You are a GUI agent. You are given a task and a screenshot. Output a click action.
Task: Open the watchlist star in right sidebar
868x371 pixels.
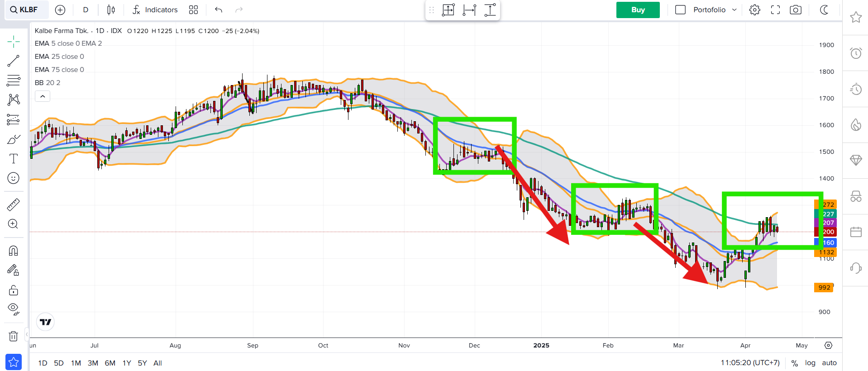pos(856,18)
